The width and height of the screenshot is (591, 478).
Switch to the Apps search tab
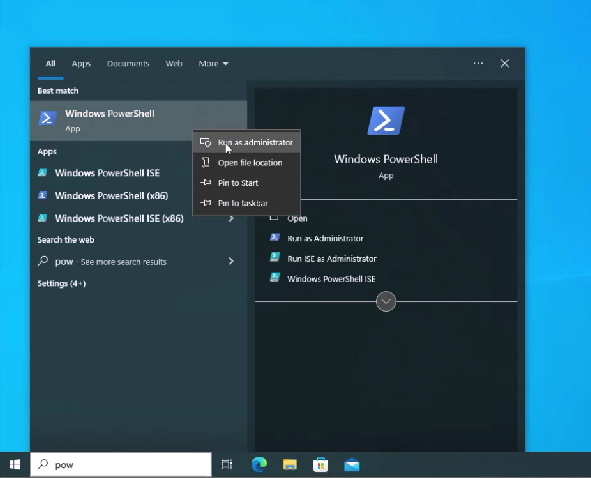[81, 64]
